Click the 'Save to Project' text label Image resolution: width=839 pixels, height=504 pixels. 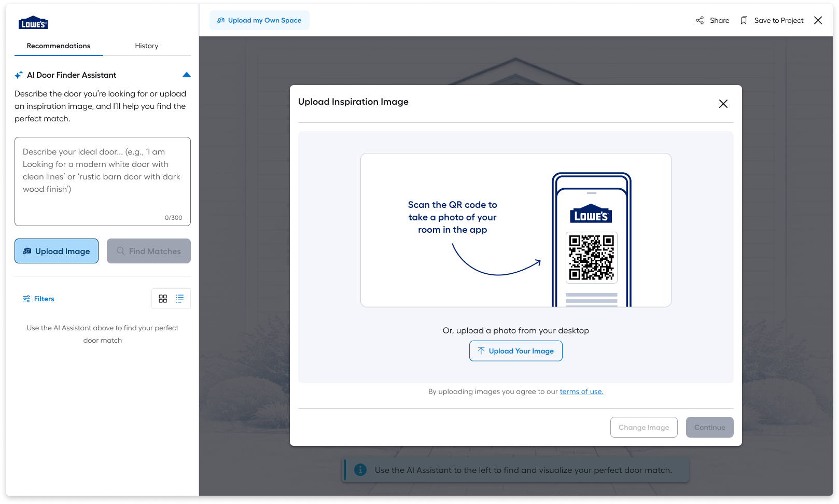[779, 20]
